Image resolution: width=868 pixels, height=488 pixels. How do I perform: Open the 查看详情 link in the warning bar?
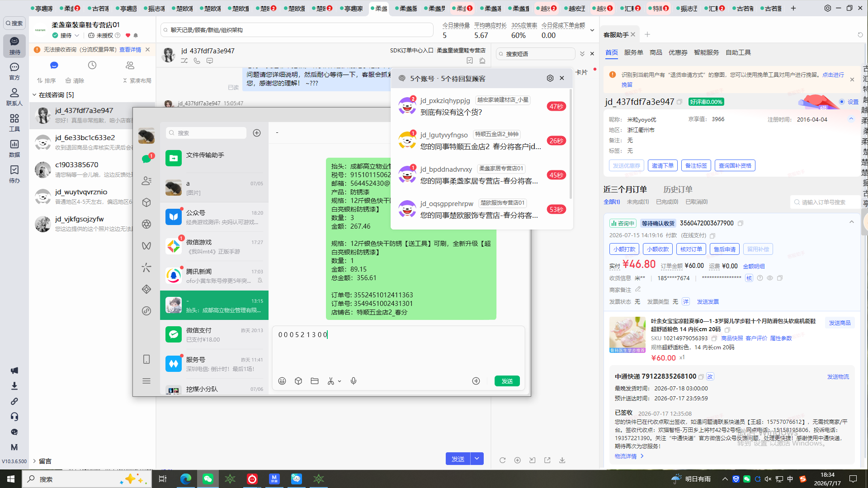130,50
